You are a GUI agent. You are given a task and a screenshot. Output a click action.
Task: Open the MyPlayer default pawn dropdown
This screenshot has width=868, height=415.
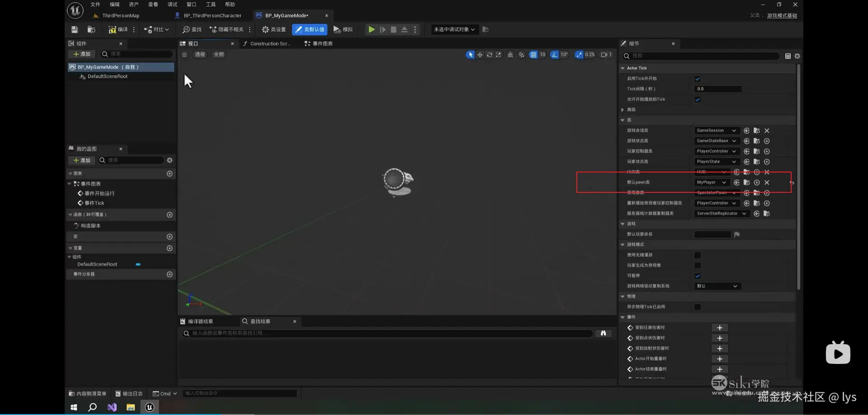point(712,182)
